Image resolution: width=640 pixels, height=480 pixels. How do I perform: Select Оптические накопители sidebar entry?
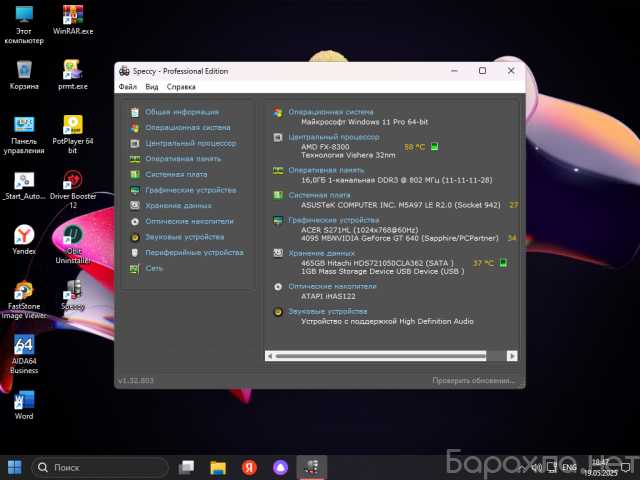click(x=189, y=221)
